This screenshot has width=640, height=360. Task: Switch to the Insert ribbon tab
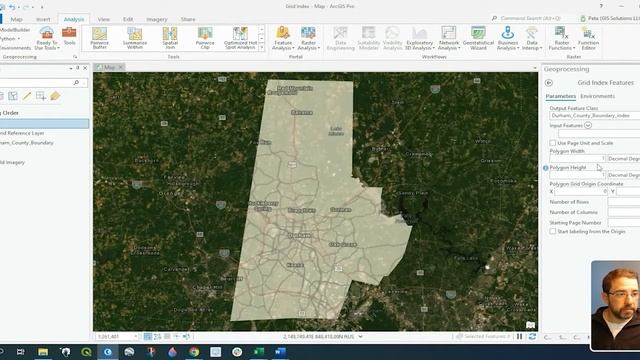[43, 19]
